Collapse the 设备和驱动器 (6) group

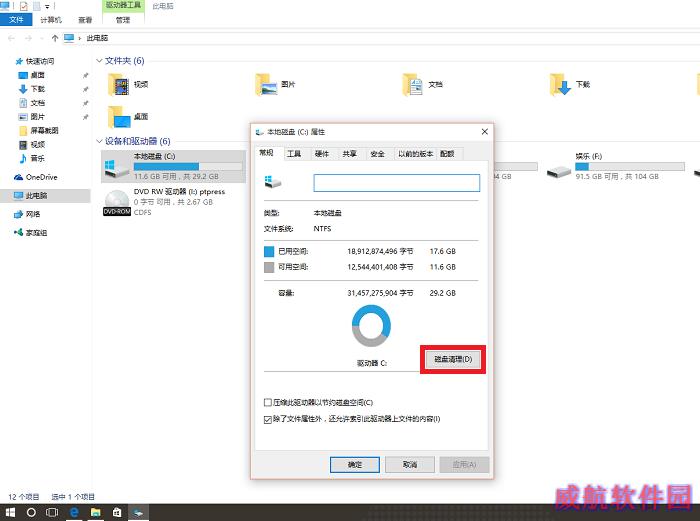coord(99,141)
